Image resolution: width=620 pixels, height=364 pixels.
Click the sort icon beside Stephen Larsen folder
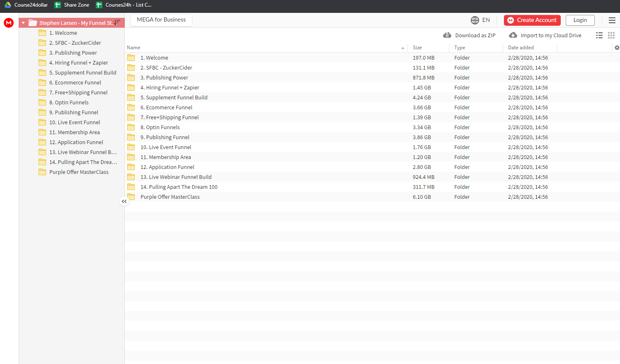117,22
